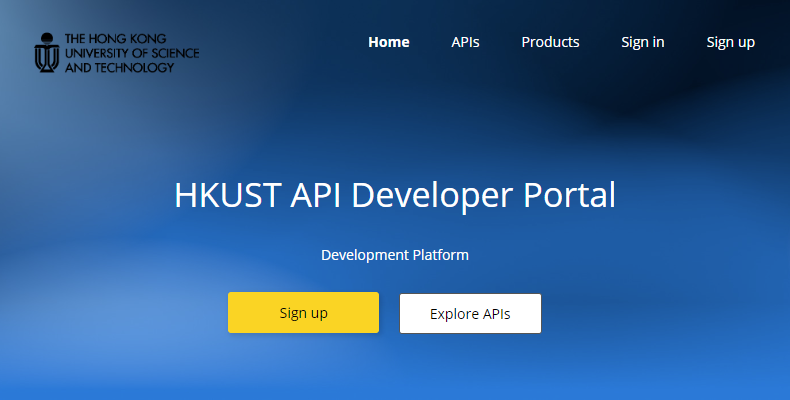The height and width of the screenshot is (400, 790).
Task: Open the Products page from navigation
Action: 550,42
